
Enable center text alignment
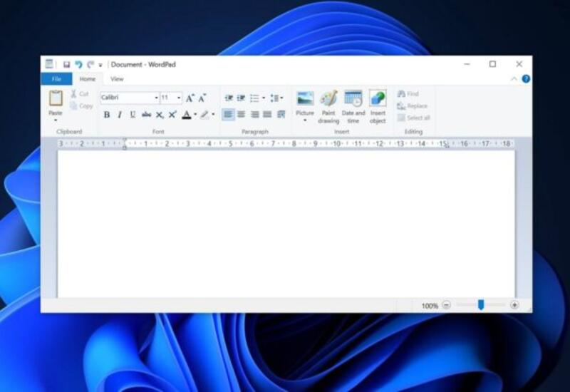(x=241, y=115)
